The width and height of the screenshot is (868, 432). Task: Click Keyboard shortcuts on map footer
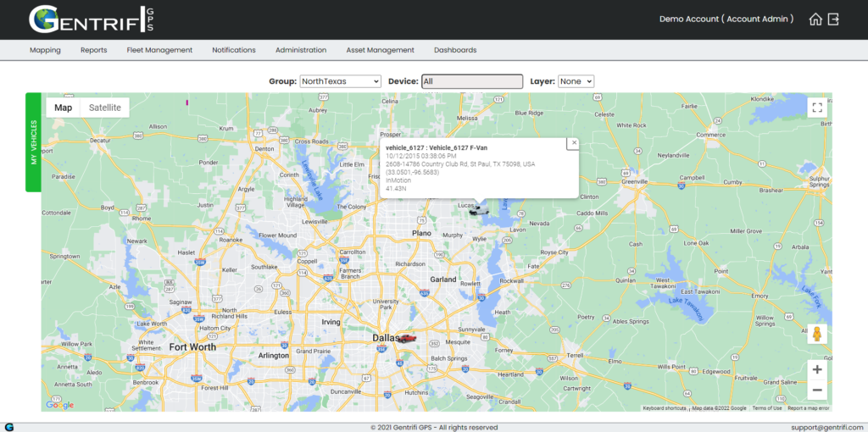point(665,408)
